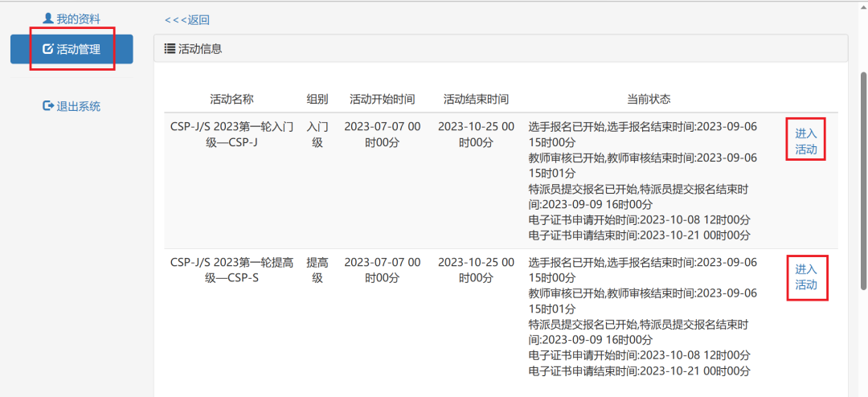Click the vertical scrollbar on the right
This screenshot has height=397, width=868.
point(863,177)
